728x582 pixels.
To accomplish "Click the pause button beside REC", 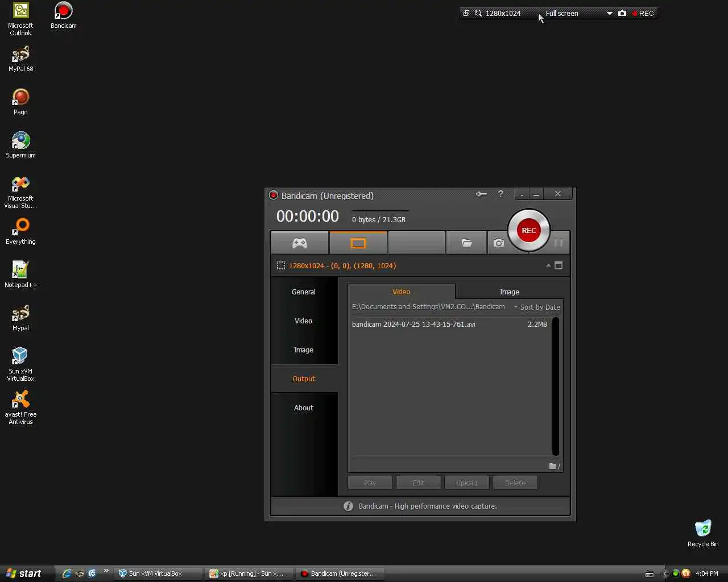I will tap(559, 243).
